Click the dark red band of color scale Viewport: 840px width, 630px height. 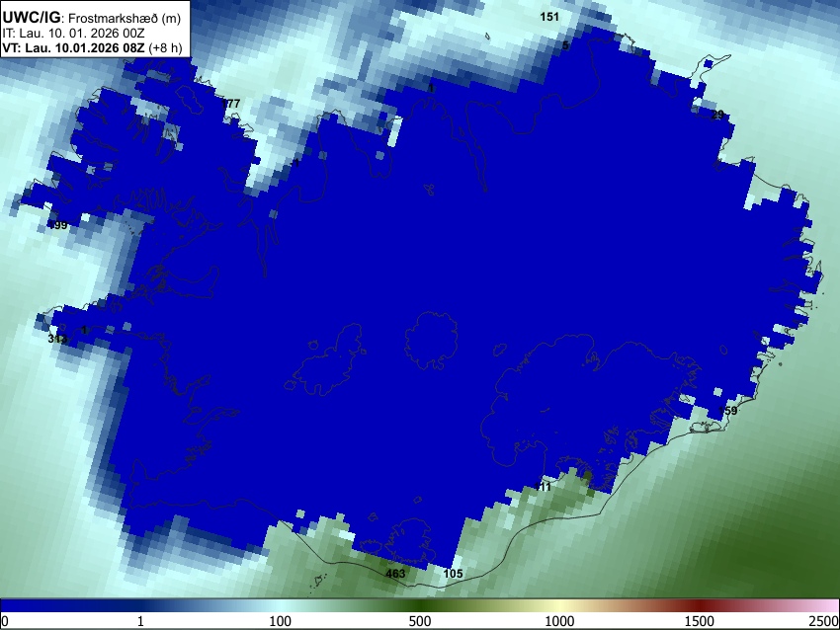click(x=699, y=605)
